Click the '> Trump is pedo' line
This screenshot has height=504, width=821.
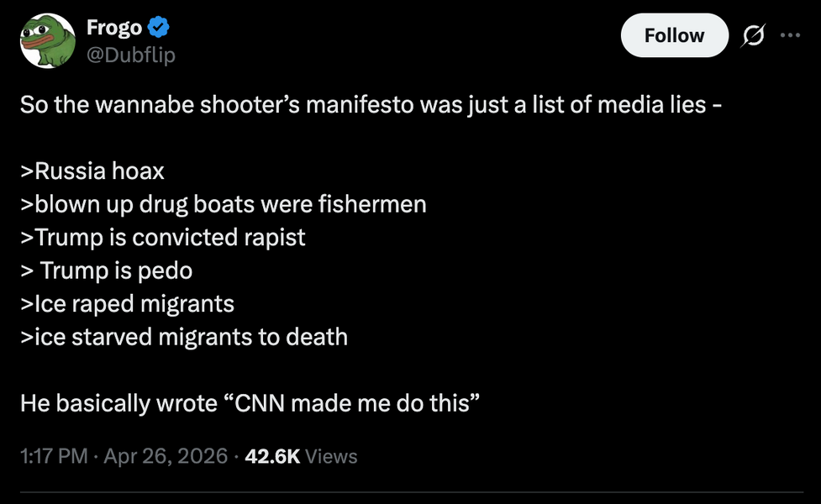[107, 270]
